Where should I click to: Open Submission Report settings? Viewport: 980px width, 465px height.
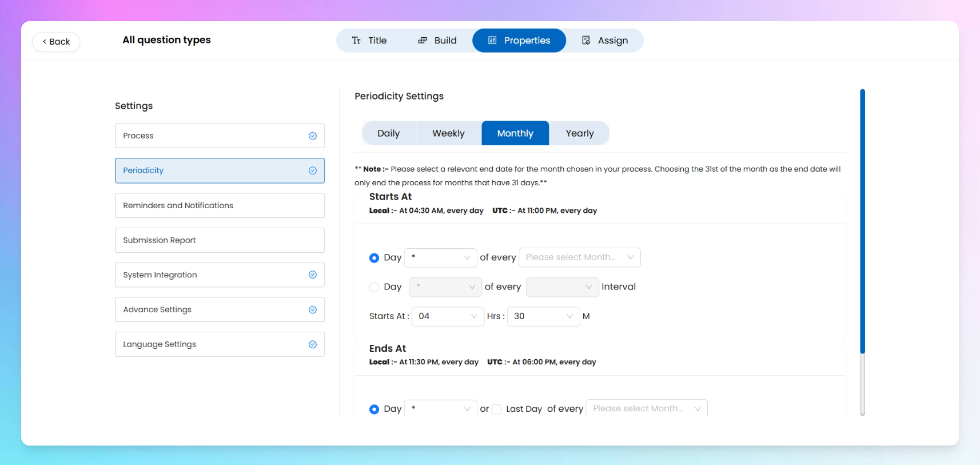pos(220,240)
